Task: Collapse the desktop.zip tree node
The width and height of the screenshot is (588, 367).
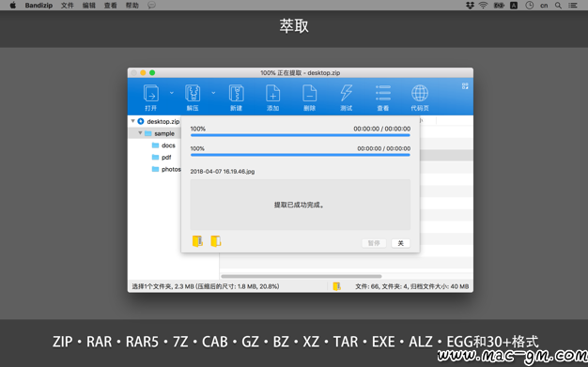Action: point(132,121)
